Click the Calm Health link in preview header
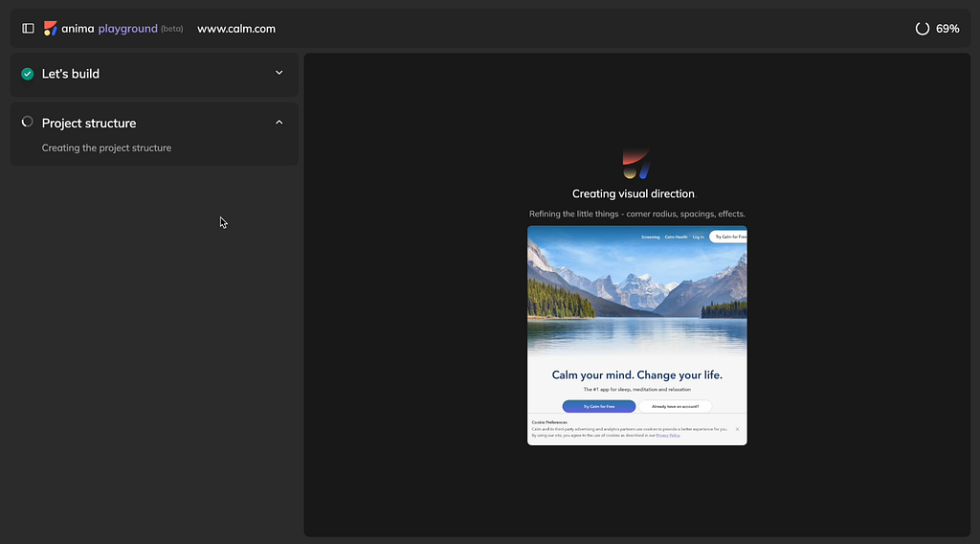Screen dimensions: 980x544 [x=676, y=237]
